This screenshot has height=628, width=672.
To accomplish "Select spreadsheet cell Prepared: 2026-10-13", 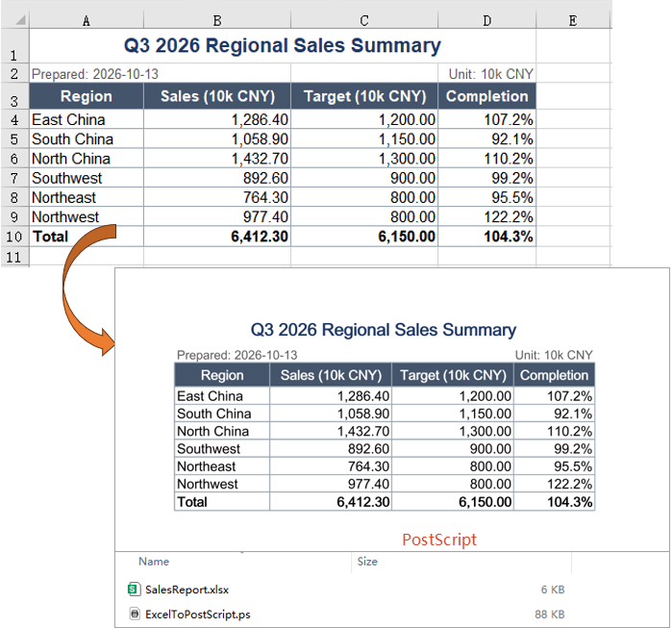I will coord(95,74).
